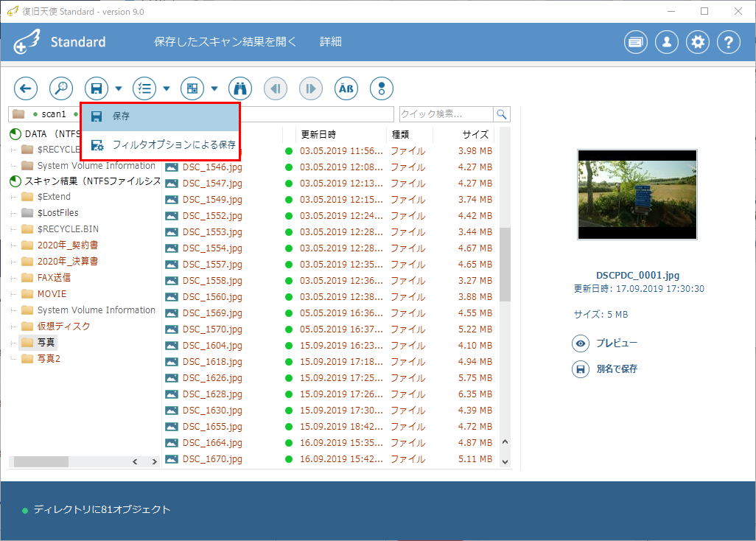The width and height of the screenshot is (756, 541).
Task: Click the binoculars find toolbar icon
Action: coord(240,88)
